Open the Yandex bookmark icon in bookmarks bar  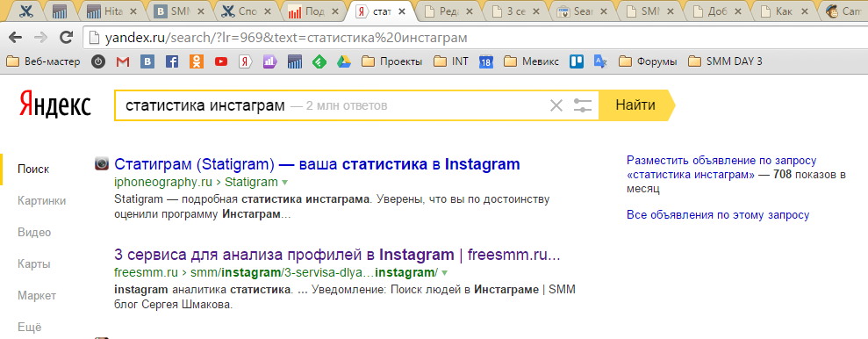[245, 62]
